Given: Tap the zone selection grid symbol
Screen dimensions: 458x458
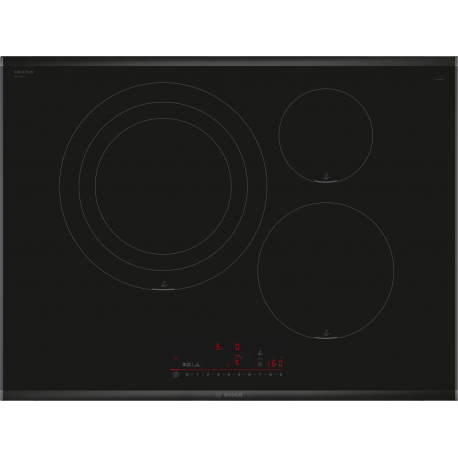Looking at the screenshot, I should point(187,365).
